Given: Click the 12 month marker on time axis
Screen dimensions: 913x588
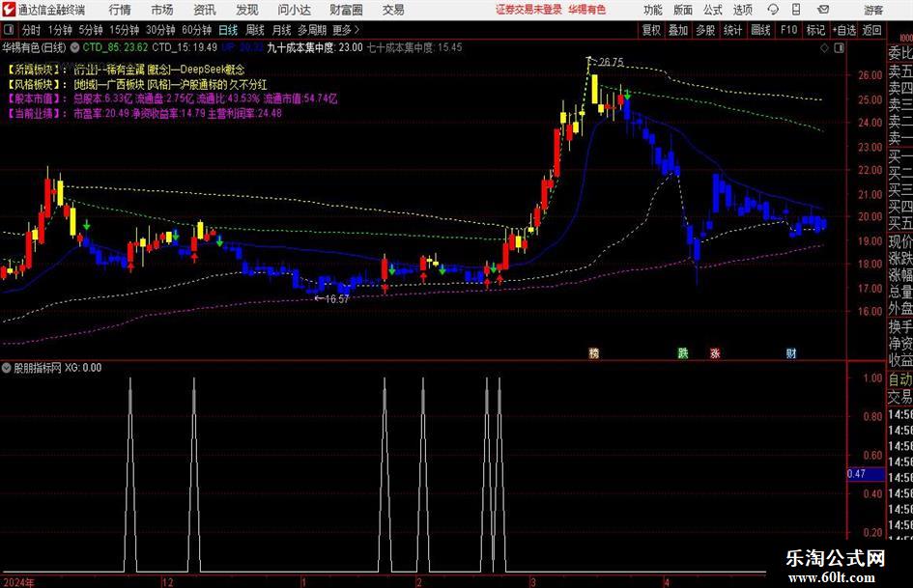Looking at the screenshot, I should [x=168, y=582].
